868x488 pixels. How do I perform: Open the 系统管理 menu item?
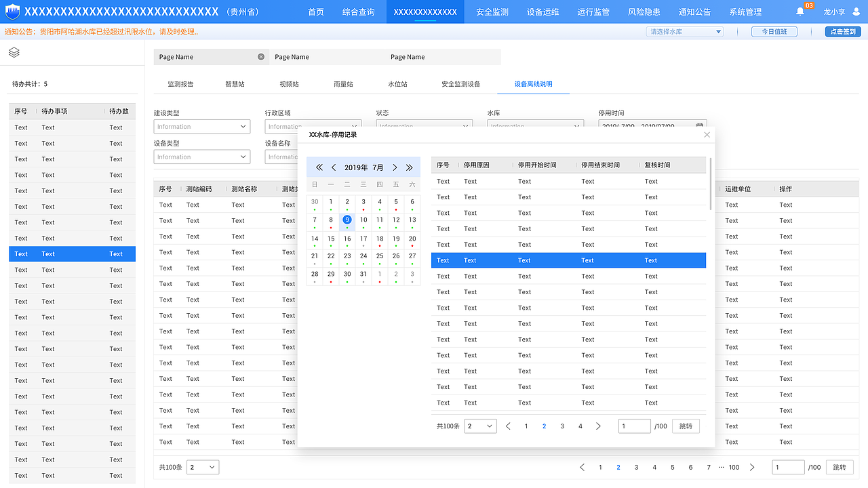coord(745,12)
